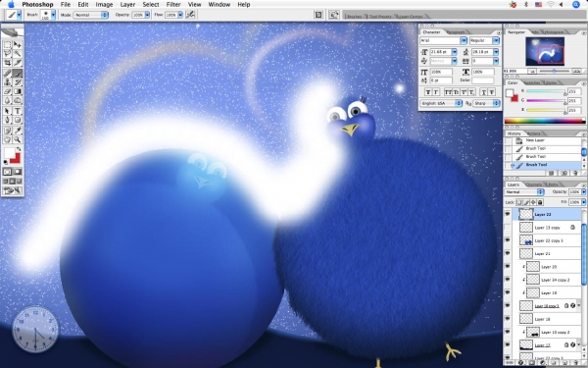Select the Eraser tool

pyautogui.click(x=7, y=91)
